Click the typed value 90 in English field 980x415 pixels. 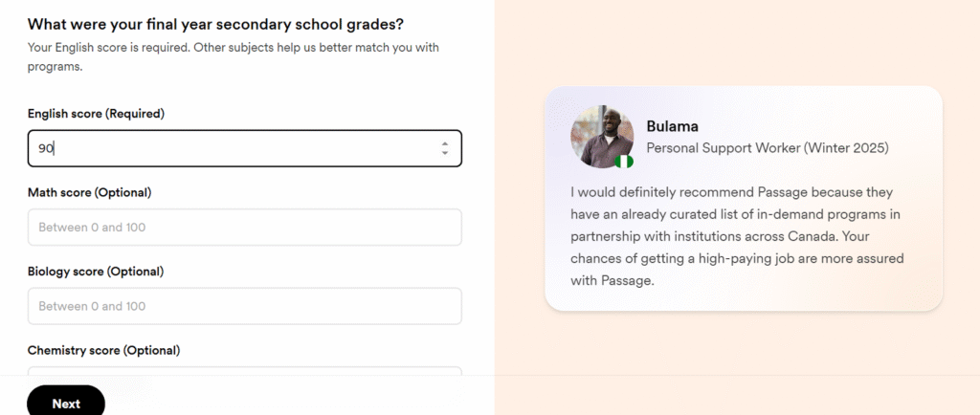click(x=46, y=148)
